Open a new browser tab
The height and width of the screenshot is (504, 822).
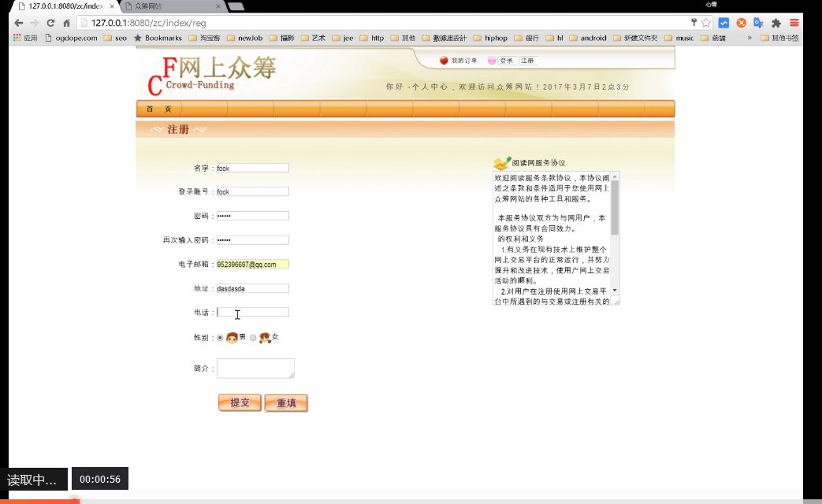236,6
